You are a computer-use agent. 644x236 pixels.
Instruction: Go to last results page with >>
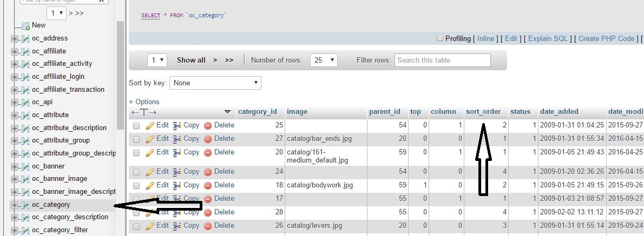pos(229,60)
